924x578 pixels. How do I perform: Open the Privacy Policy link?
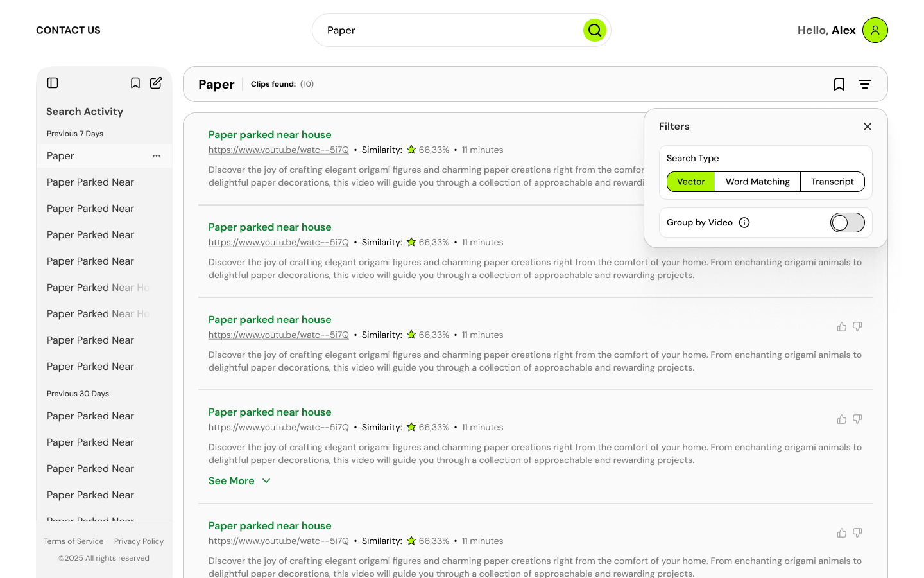pyautogui.click(x=139, y=541)
